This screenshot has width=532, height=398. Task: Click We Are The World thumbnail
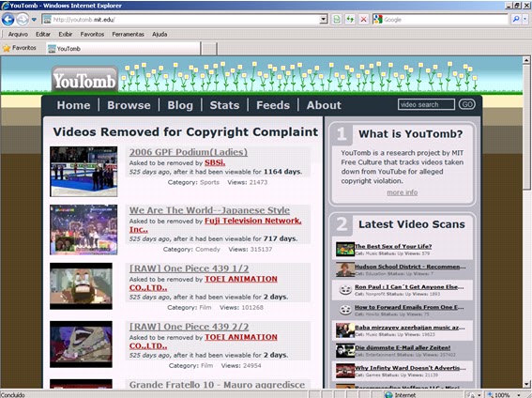click(x=84, y=230)
